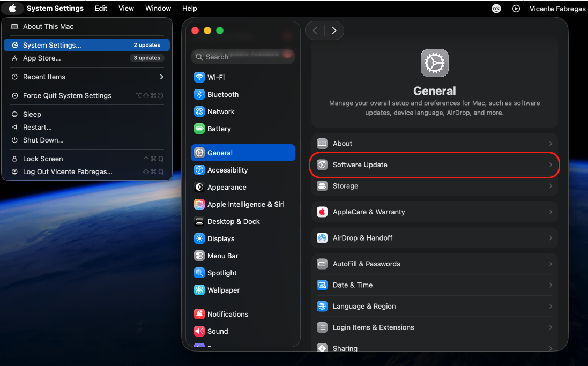The image size is (588, 366).
Task: Expand AppleCare & Warranty chevron
Action: point(550,212)
